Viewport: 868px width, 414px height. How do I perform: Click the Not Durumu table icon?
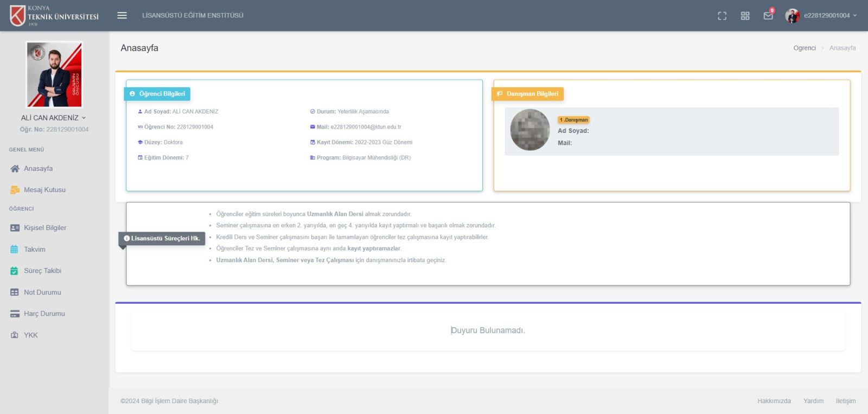click(15, 292)
